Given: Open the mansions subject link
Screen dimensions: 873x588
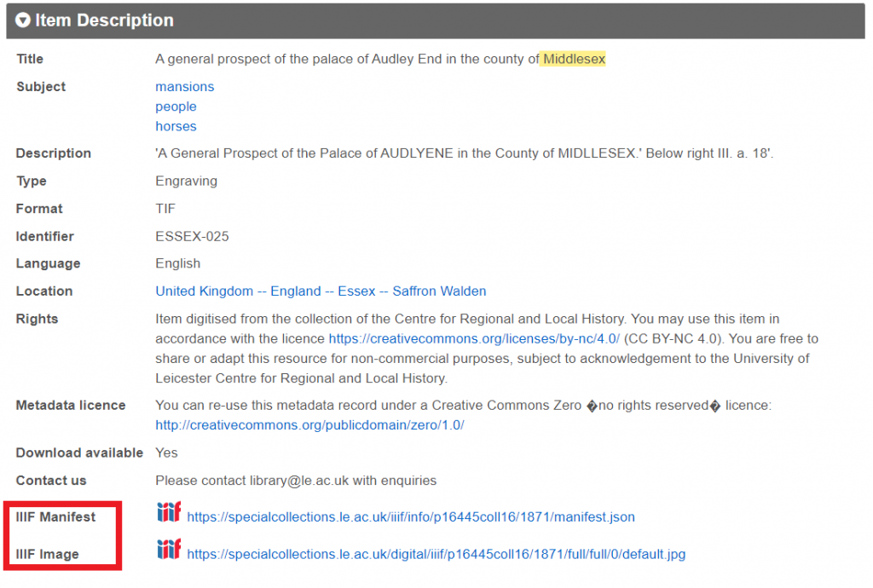Looking at the screenshot, I should pos(184,87).
